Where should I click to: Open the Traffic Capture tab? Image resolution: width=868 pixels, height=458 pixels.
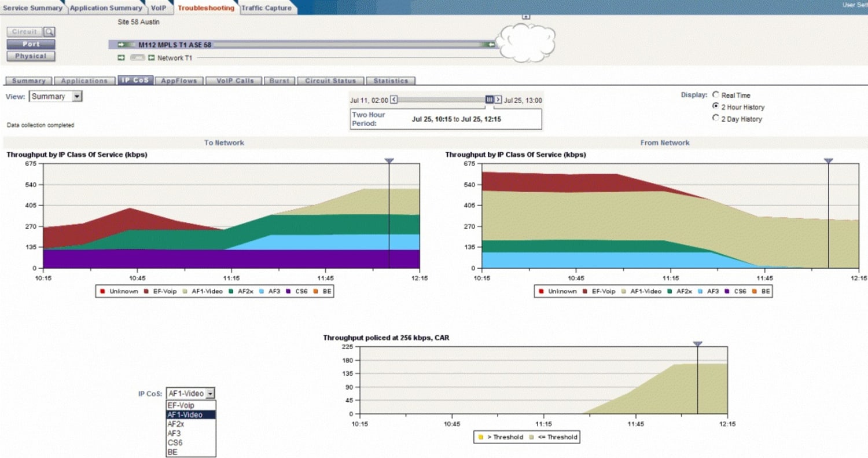pos(266,8)
